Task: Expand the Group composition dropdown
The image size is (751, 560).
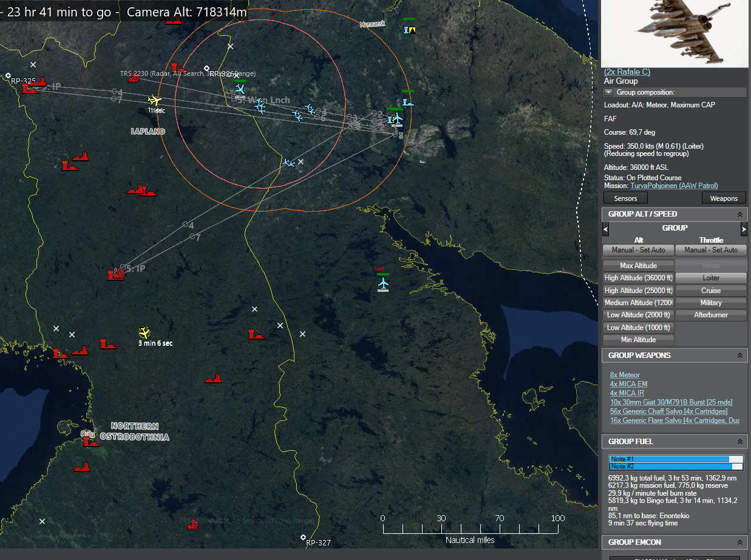Action: (x=609, y=92)
